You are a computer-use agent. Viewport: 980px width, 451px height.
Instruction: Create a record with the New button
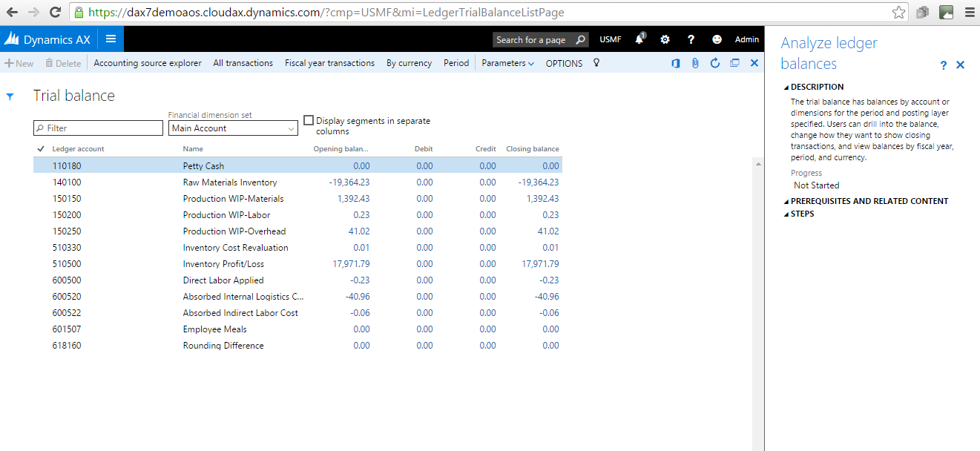pos(19,63)
